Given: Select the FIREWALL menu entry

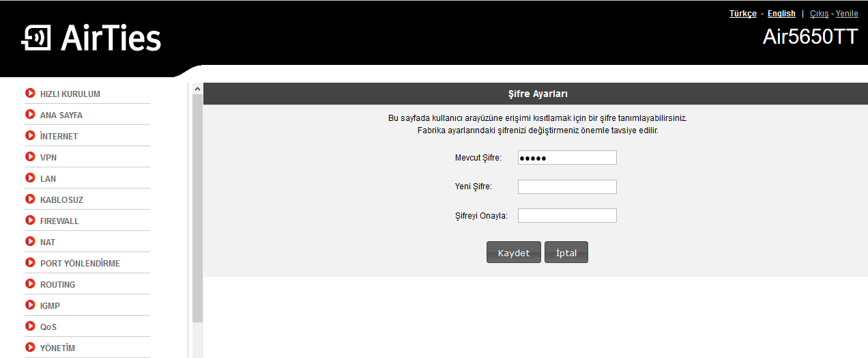Looking at the screenshot, I should [x=60, y=221].
